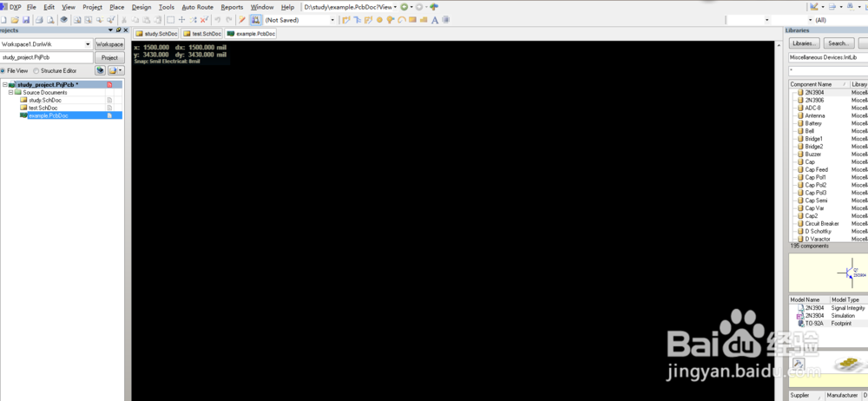Place a Fill rectangle

(x=412, y=20)
